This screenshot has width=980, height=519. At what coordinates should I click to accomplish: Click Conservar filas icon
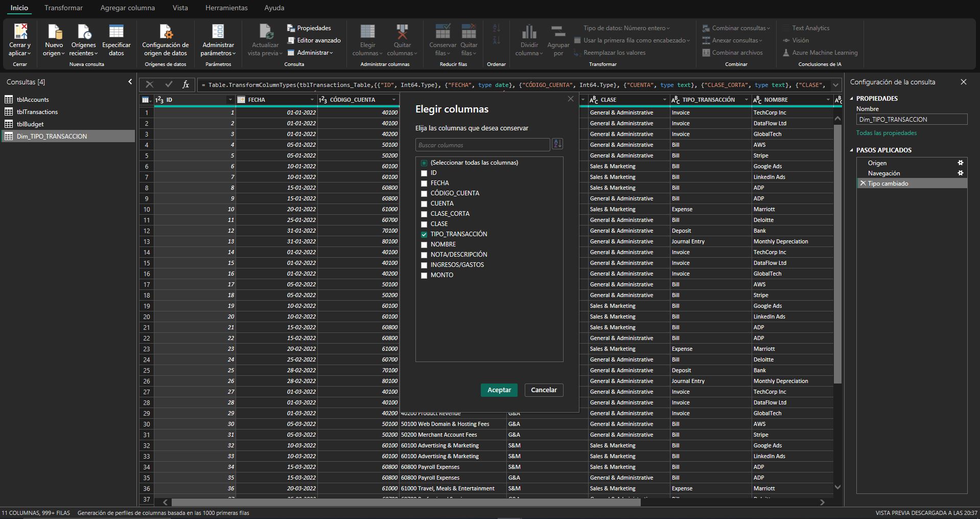pyautogui.click(x=443, y=32)
